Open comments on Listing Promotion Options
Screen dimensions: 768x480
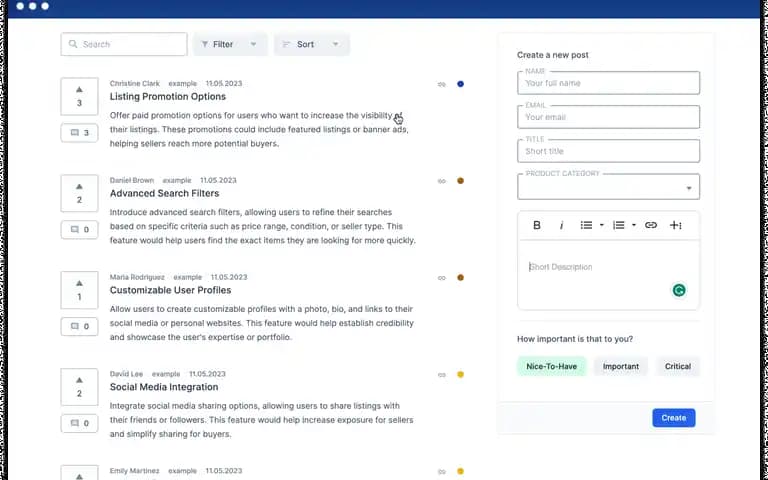pos(79,133)
